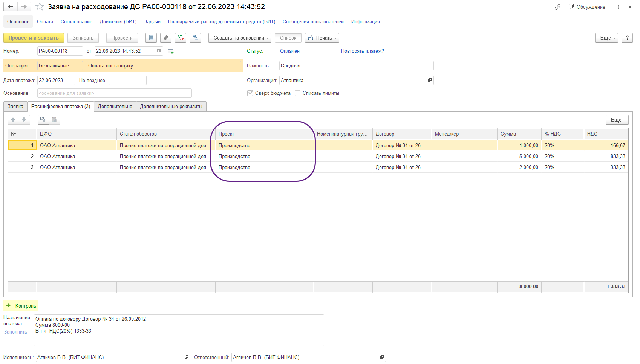
Task: Enable Списать лимиты checkbox
Action: pyautogui.click(x=298, y=93)
